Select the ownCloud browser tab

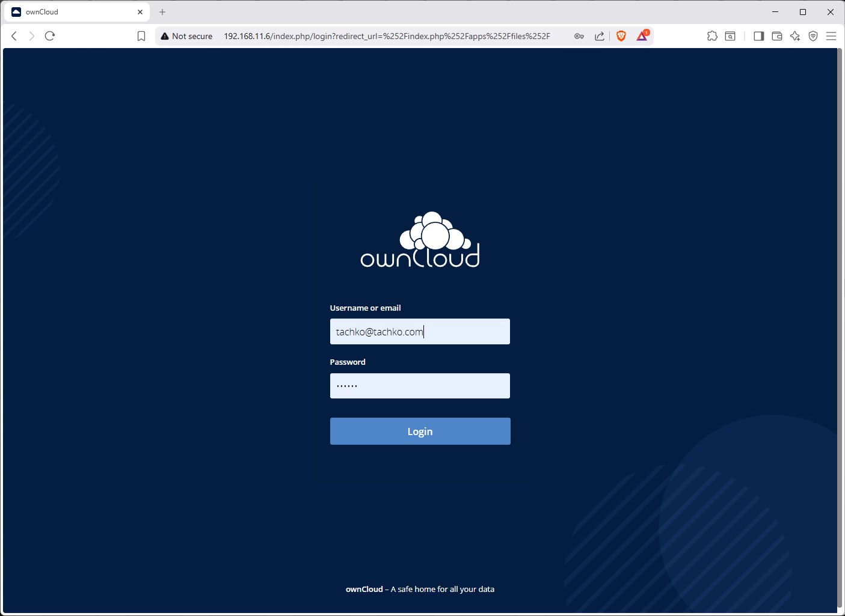(x=72, y=12)
